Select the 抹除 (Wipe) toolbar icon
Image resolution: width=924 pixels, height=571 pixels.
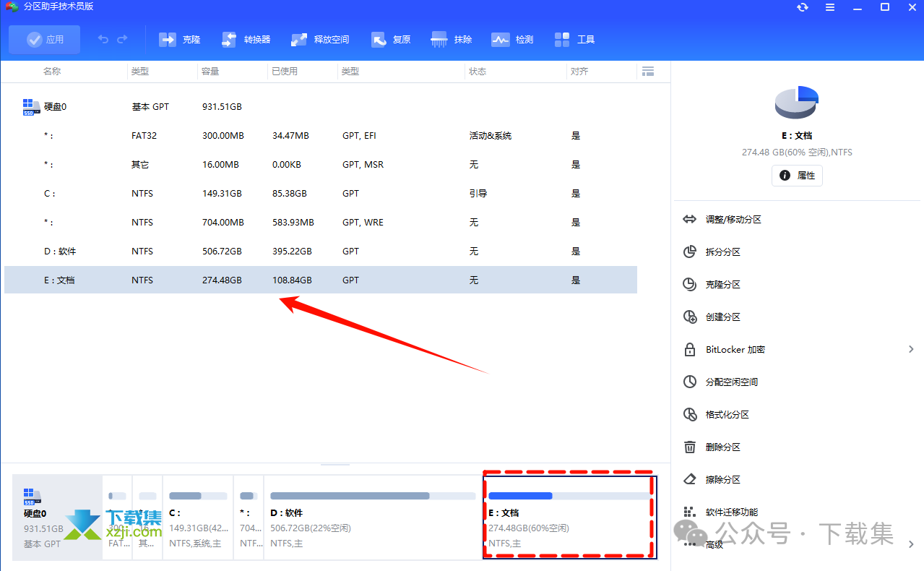tap(439, 40)
